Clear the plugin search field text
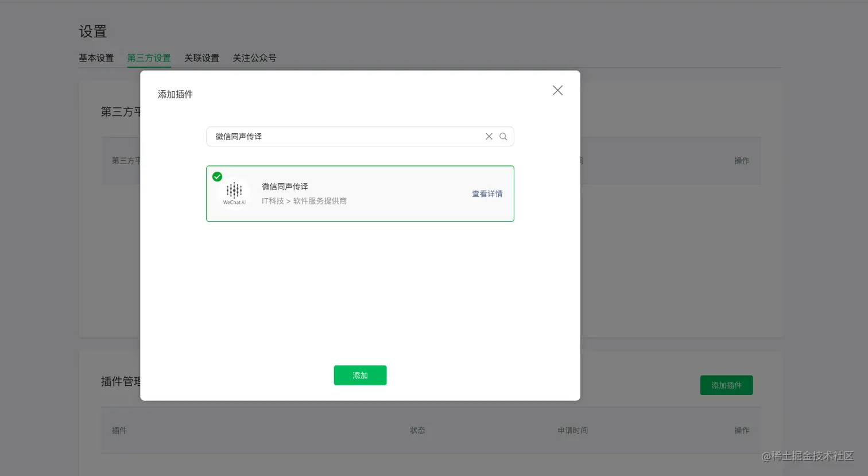 489,137
